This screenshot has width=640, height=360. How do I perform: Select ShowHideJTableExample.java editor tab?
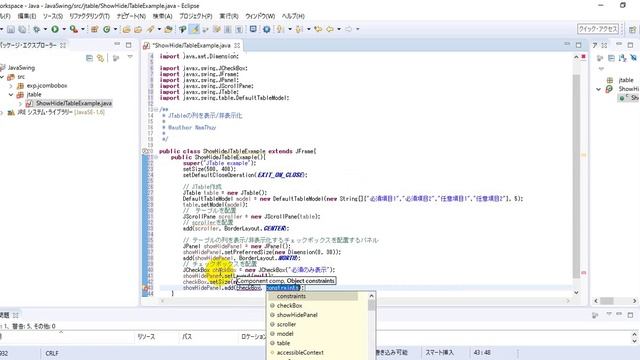(191, 45)
